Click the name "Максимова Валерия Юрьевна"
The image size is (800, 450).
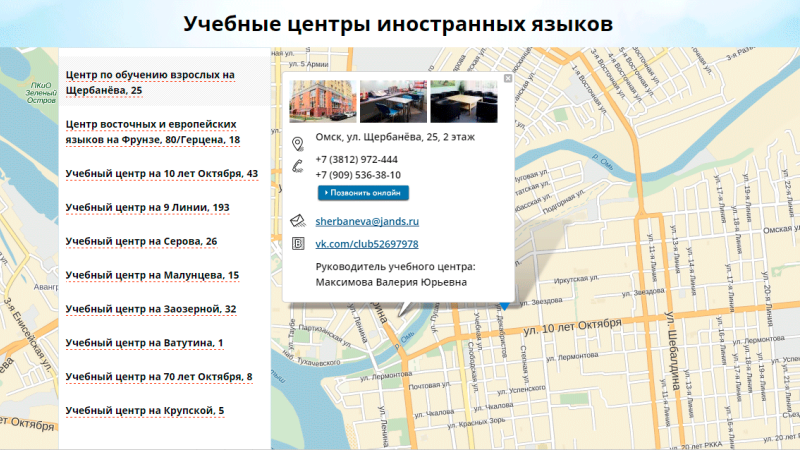click(x=391, y=282)
